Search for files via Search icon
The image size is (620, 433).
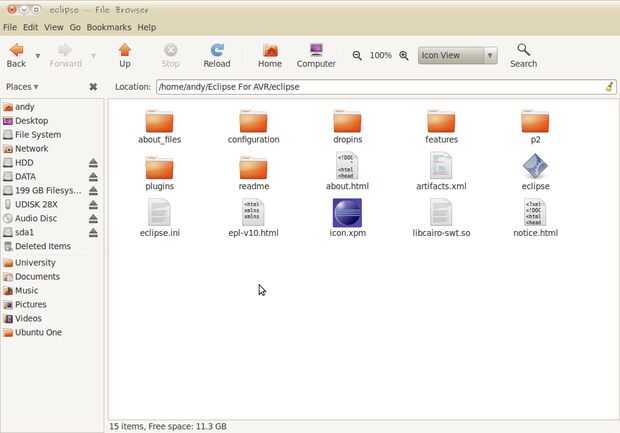524,56
